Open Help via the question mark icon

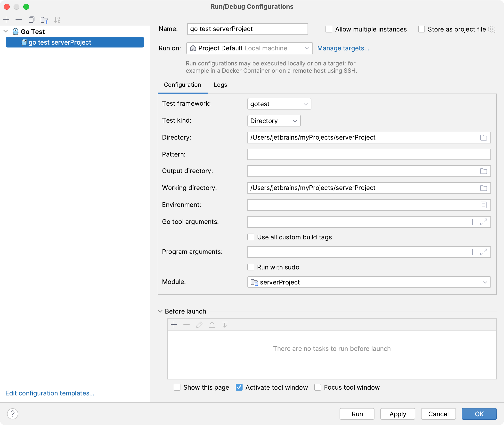click(x=13, y=414)
